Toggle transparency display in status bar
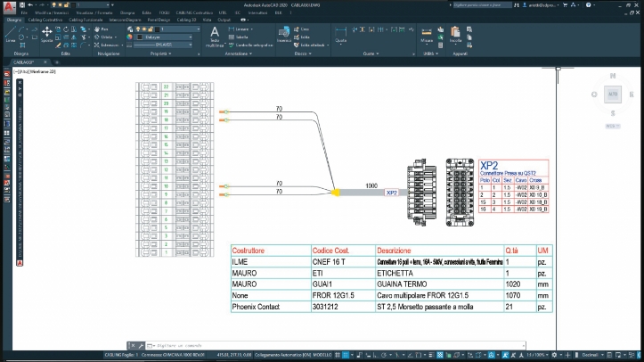The width and height of the screenshot is (644, 362). coord(440,355)
